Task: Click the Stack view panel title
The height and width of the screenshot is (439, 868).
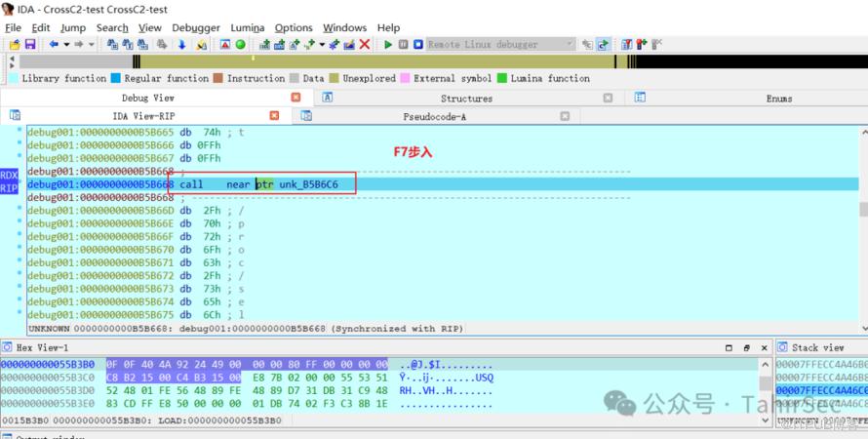Action: pyautogui.click(x=817, y=347)
